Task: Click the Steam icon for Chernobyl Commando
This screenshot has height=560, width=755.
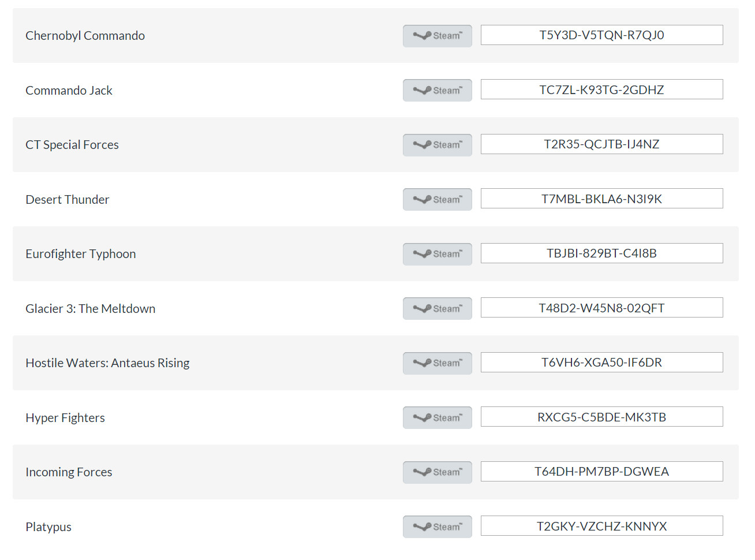Action: point(438,36)
